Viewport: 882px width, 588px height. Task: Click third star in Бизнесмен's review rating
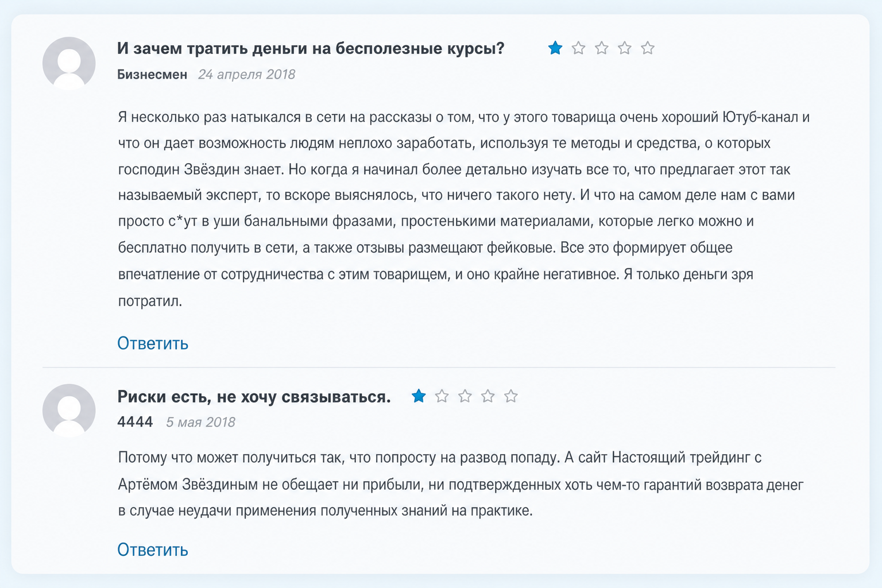(x=601, y=48)
